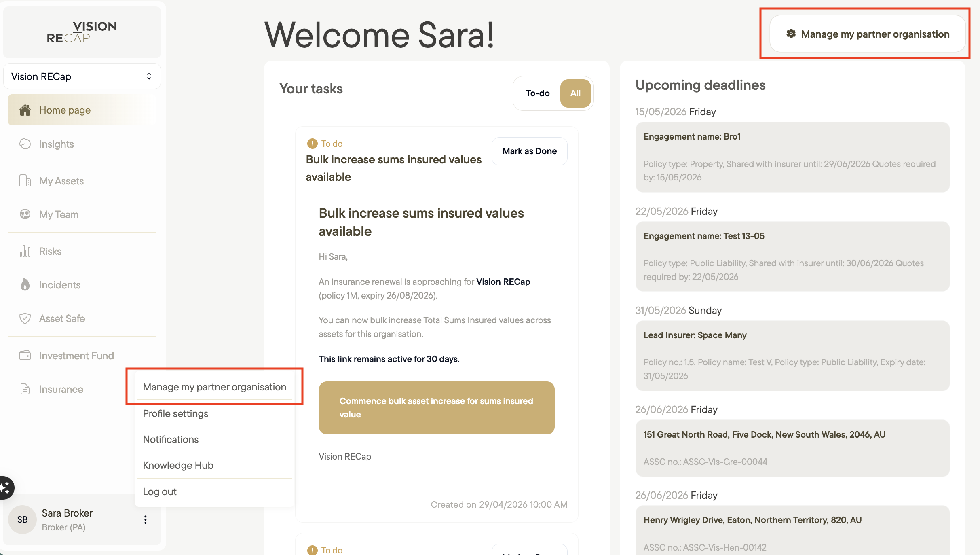980x555 pixels.
Task: Open Investment Fund page
Action: (82, 356)
